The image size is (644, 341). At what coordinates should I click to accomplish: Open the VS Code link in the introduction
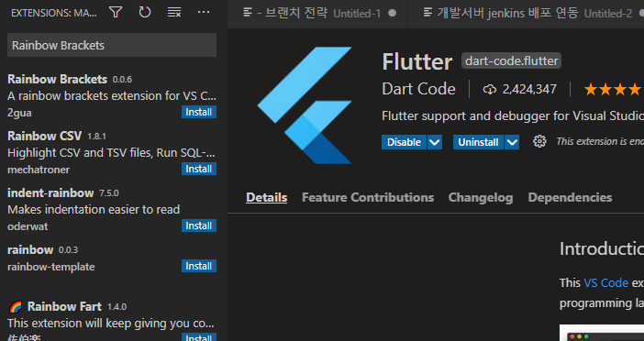tap(605, 282)
